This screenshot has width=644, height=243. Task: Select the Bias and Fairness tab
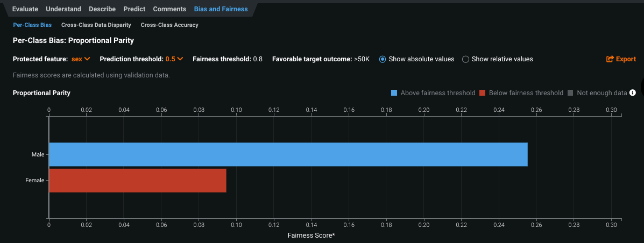tap(221, 9)
